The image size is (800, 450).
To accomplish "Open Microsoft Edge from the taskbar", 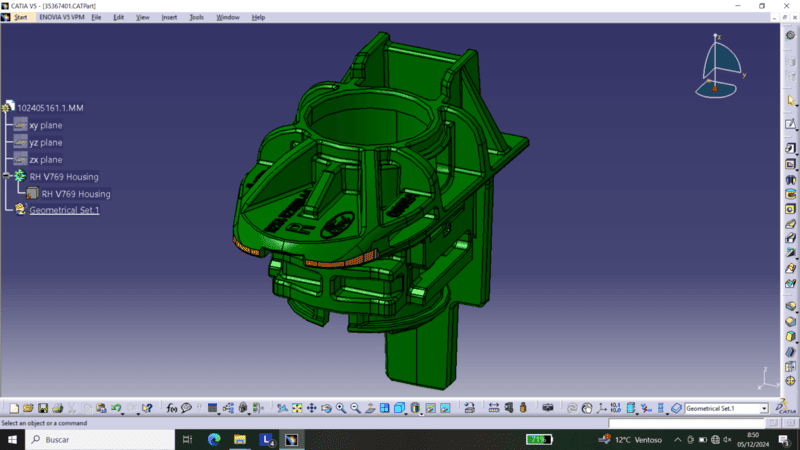I will 214,439.
